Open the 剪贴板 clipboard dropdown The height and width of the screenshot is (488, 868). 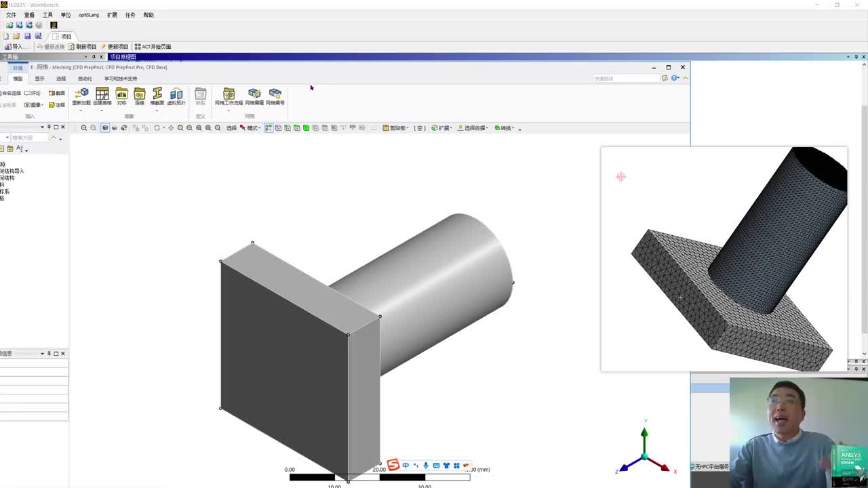(395, 127)
